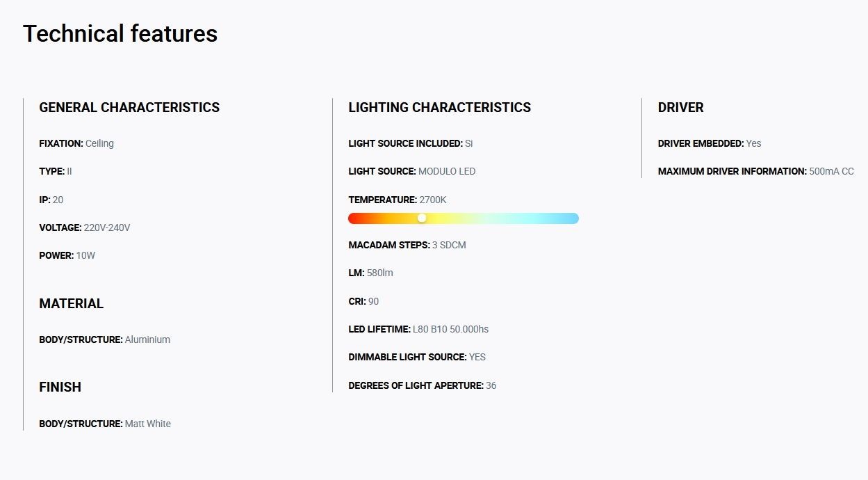
Task: Click the Dimmable Light Source YES entry
Action: (417, 357)
